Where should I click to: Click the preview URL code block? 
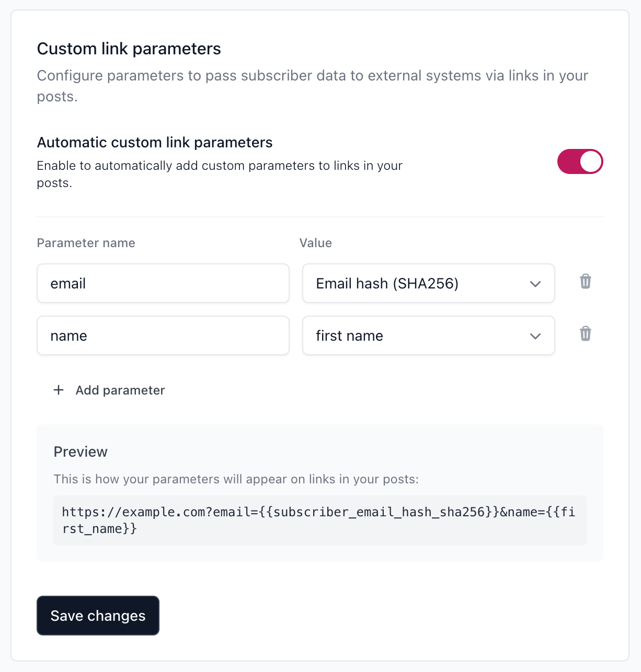[320, 520]
